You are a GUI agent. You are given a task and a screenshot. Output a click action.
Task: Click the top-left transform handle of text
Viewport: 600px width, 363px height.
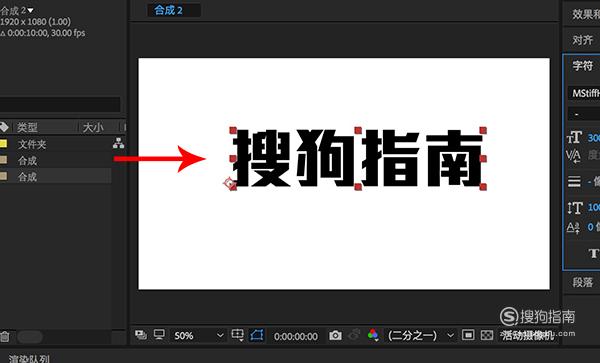pos(233,131)
